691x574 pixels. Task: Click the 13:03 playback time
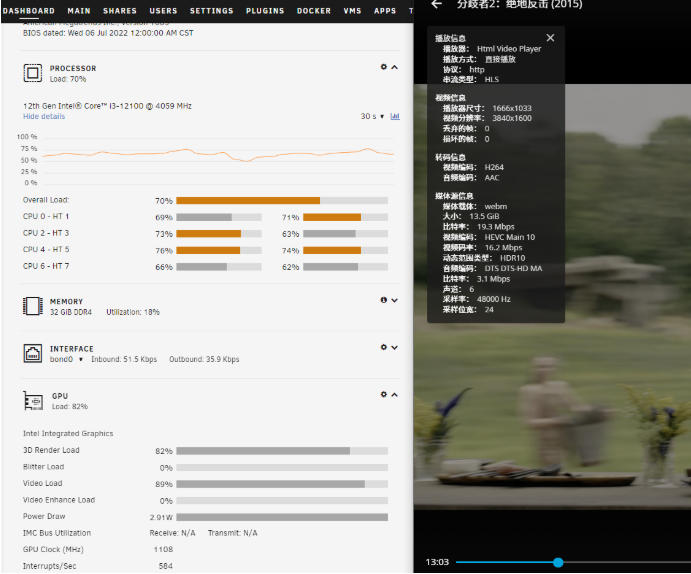[x=437, y=562]
